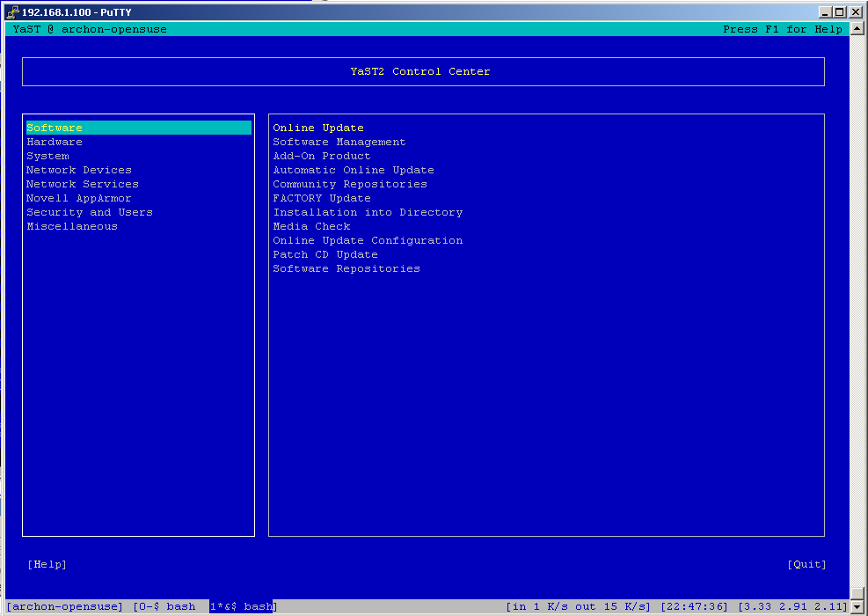868x616 pixels.
Task: Click the load average '3.33 2.91 2.11'
Action: tap(792, 606)
